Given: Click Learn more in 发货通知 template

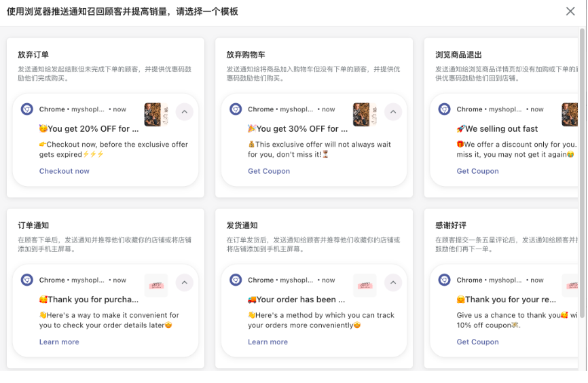Looking at the screenshot, I should (x=268, y=342).
